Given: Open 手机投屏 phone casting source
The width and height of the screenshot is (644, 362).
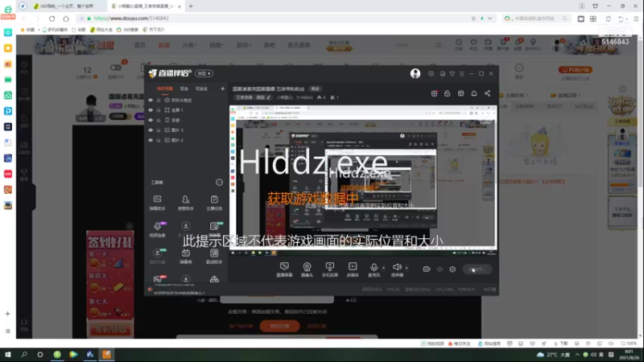Looking at the screenshot, I should point(330,269).
